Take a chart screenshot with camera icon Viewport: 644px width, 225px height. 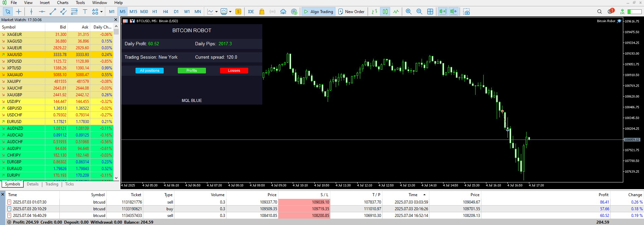point(466,12)
